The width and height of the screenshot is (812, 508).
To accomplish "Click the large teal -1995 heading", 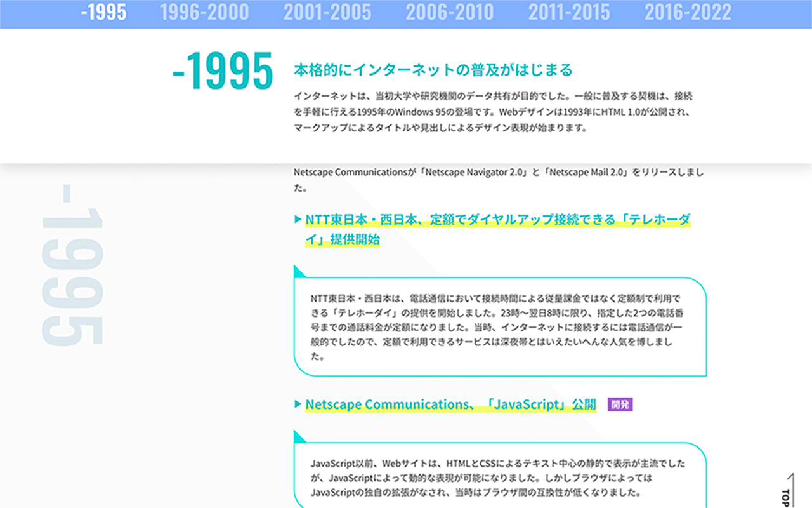I will (223, 71).
